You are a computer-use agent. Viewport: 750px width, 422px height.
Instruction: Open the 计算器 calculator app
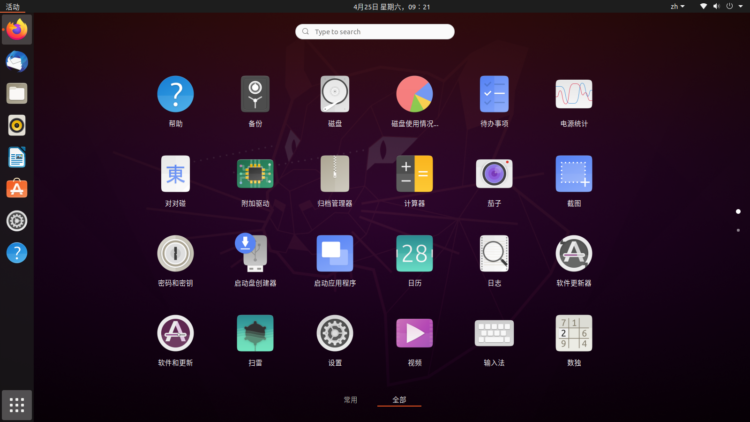coord(414,174)
